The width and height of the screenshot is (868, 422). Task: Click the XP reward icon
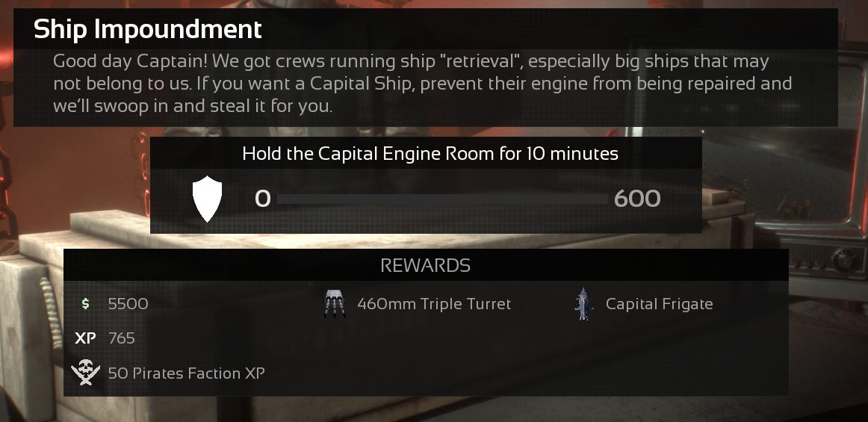(86, 338)
